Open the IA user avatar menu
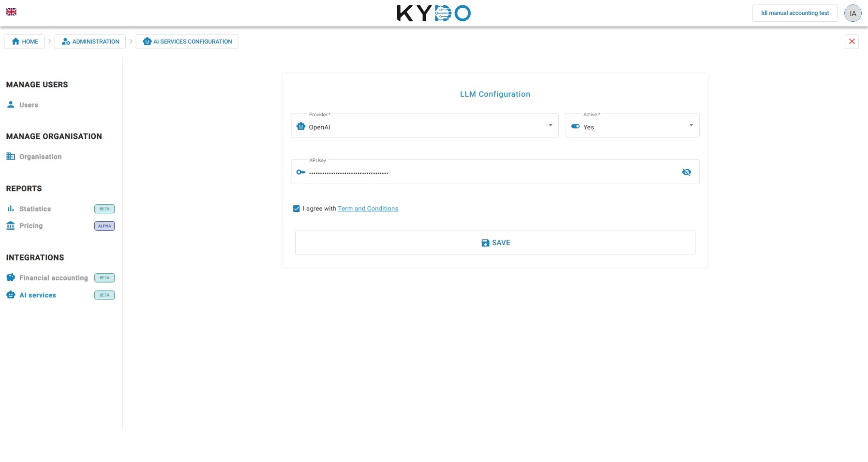Screen dimensions: 868x462 click(853, 13)
